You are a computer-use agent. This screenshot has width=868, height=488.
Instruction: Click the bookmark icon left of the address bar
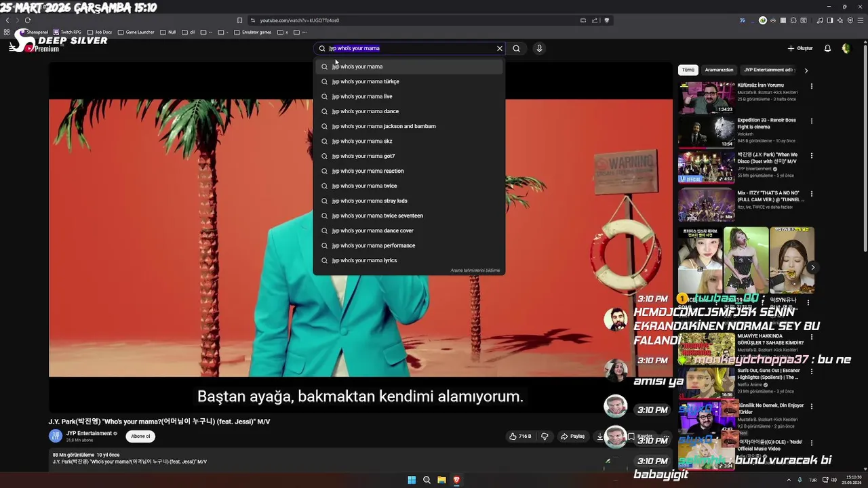(x=239, y=20)
